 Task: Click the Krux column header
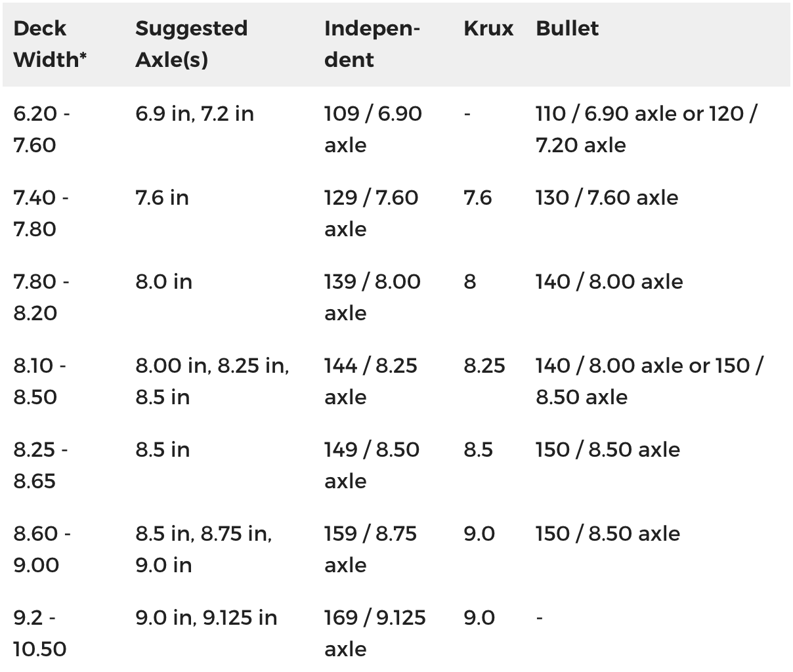(x=488, y=29)
